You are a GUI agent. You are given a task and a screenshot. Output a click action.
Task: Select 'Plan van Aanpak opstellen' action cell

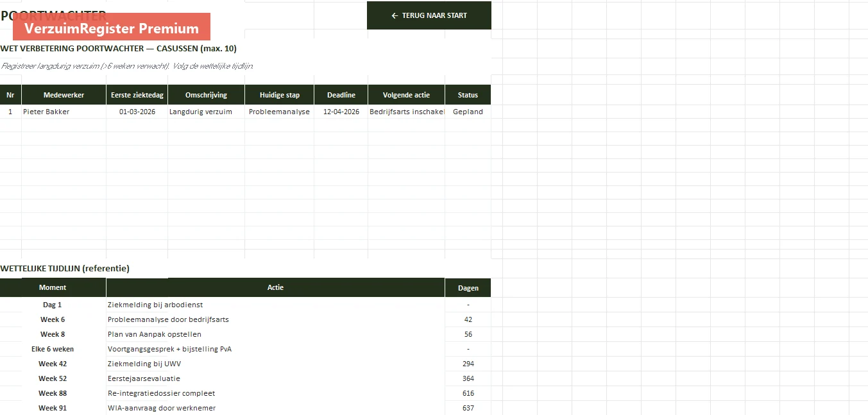coord(275,334)
